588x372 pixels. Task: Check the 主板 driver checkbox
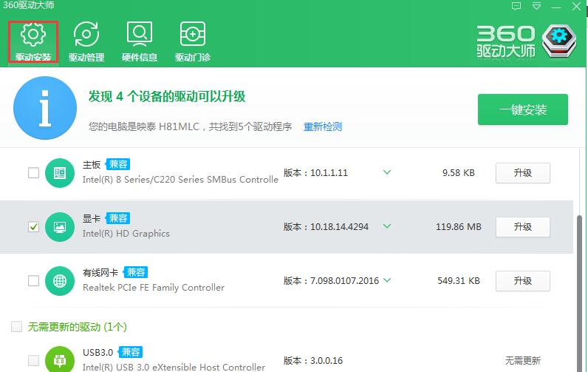(33, 172)
